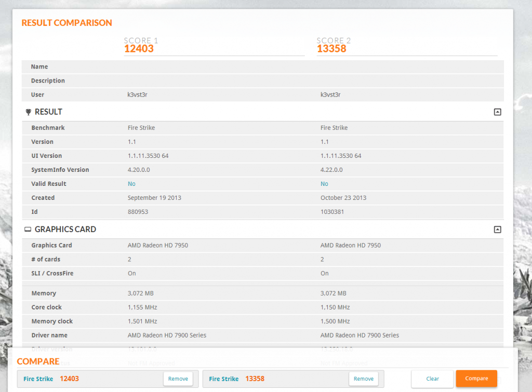Click user k3vst3r under Score 1
The image size is (532, 392).
pyautogui.click(x=137, y=94)
